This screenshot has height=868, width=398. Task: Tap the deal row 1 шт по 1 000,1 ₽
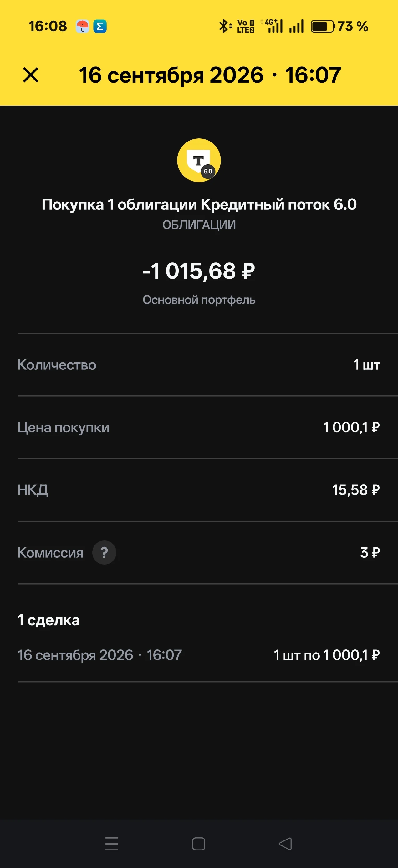[199, 655]
